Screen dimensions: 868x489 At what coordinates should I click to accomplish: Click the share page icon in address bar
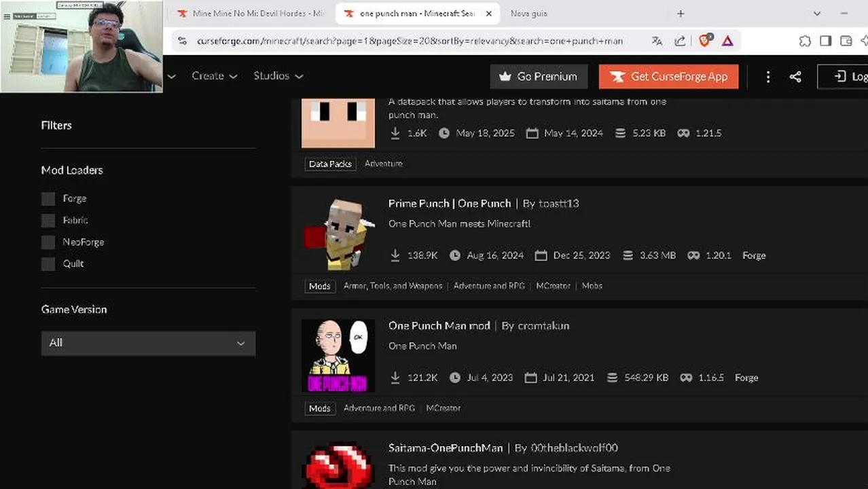pyautogui.click(x=680, y=41)
